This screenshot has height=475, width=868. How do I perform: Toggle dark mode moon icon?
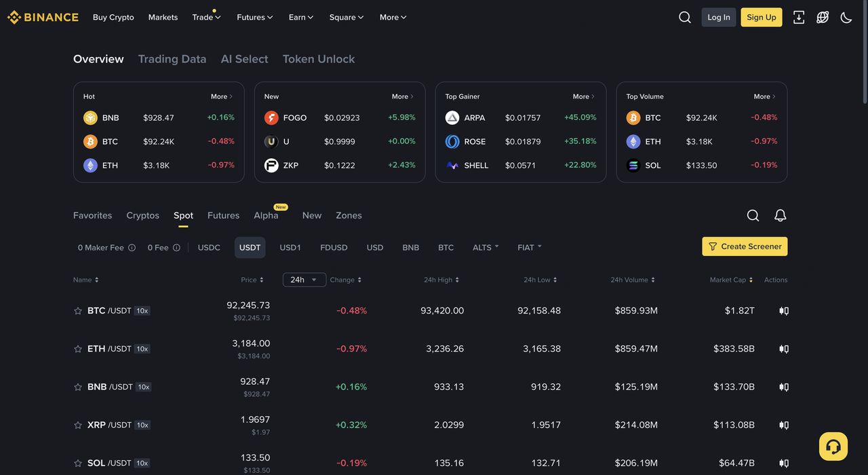pos(846,18)
